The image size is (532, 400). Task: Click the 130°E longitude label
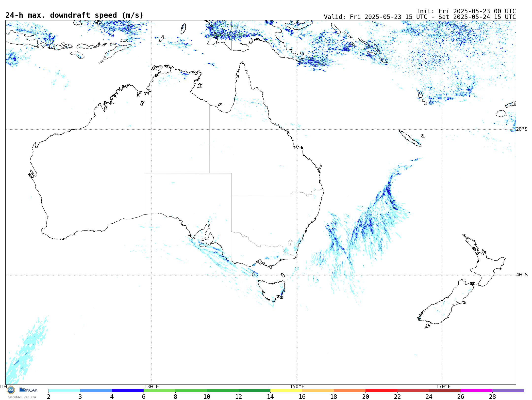click(x=151, y=386)
